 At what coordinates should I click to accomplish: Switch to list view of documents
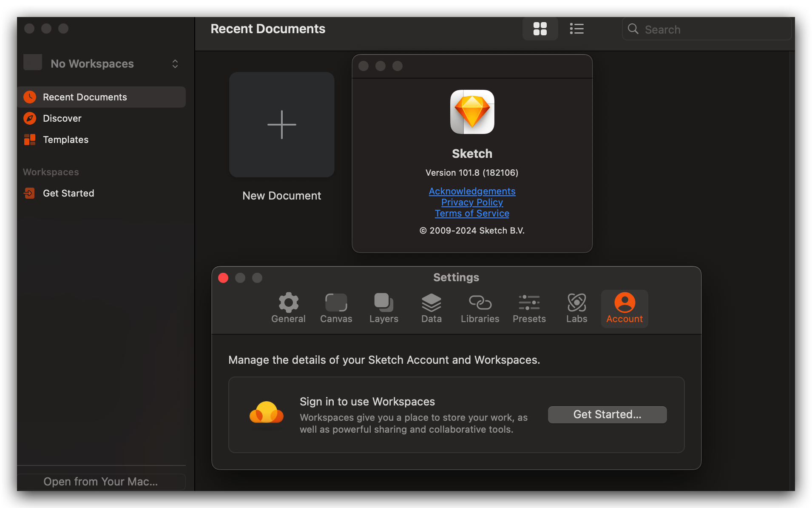[x=576, y=29]
